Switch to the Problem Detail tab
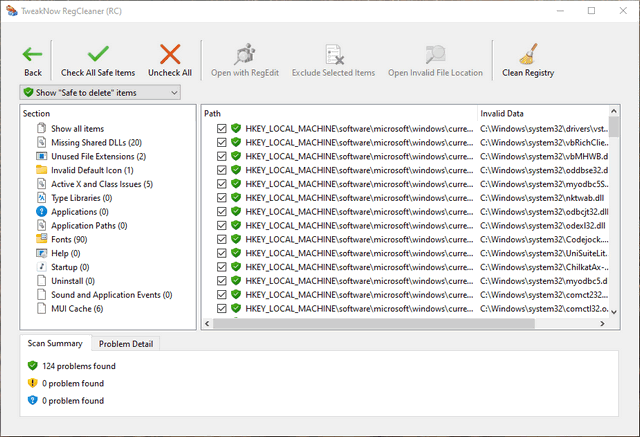Image resolution: width=640 pixels, height=437 pixels. click(126, 344)
